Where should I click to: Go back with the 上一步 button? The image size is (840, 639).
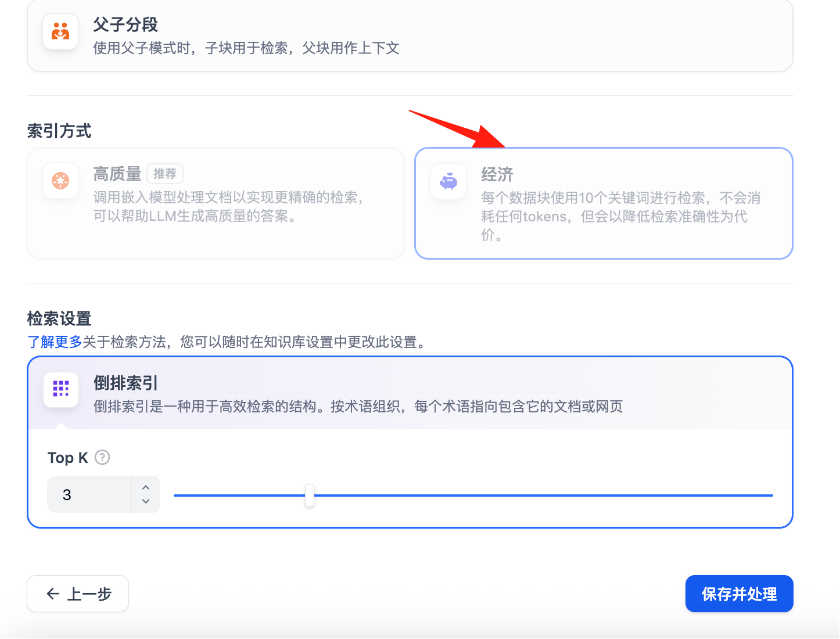[78, 594]
